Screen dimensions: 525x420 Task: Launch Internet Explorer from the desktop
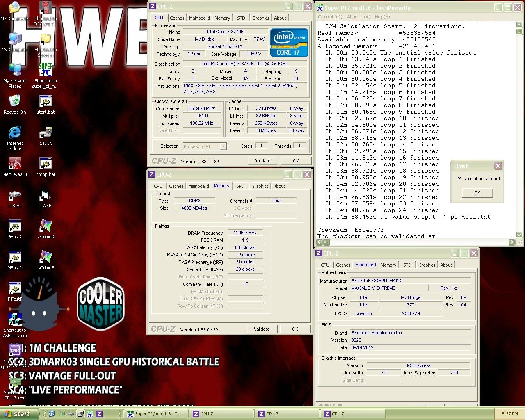click(15, 139)
